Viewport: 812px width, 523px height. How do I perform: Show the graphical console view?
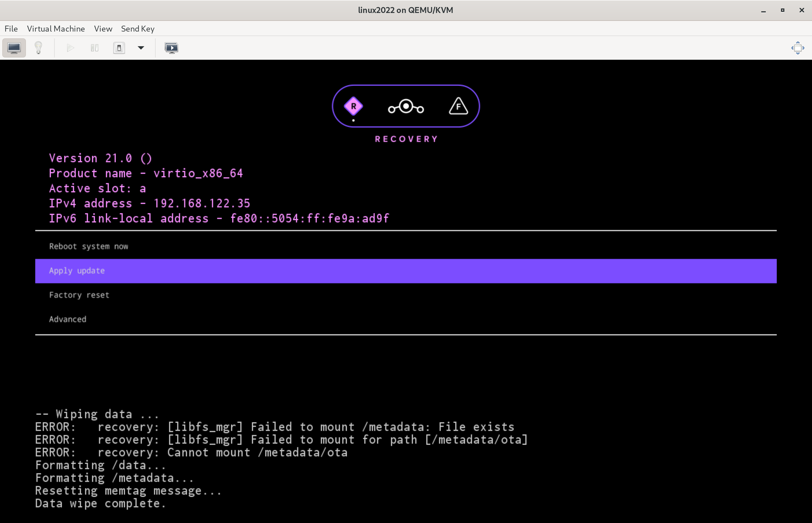tap(14, 48)
